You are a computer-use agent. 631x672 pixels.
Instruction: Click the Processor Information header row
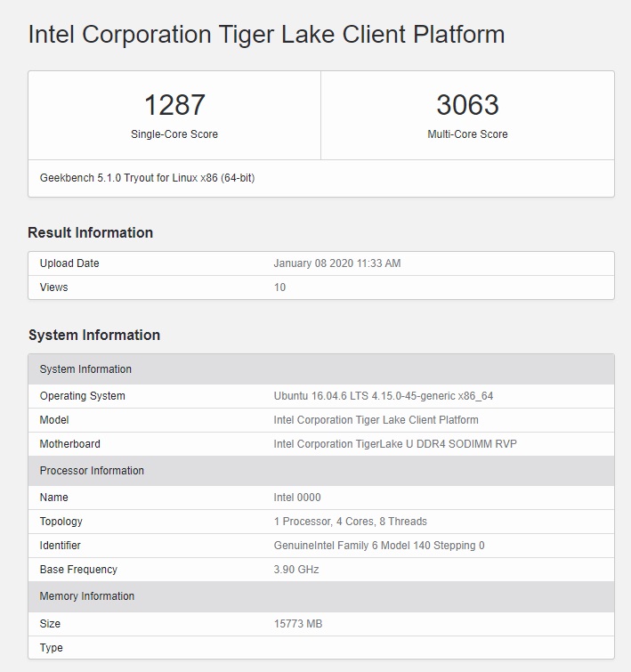point(321,471)
